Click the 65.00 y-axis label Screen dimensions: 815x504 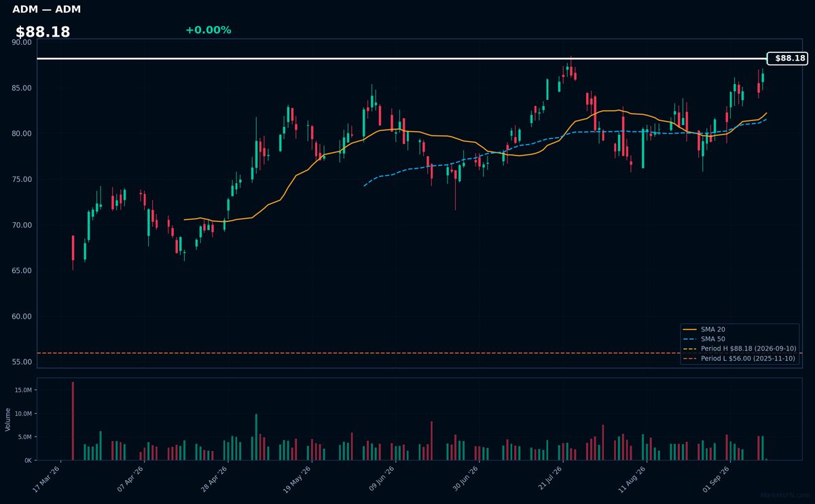coord(22,270)
